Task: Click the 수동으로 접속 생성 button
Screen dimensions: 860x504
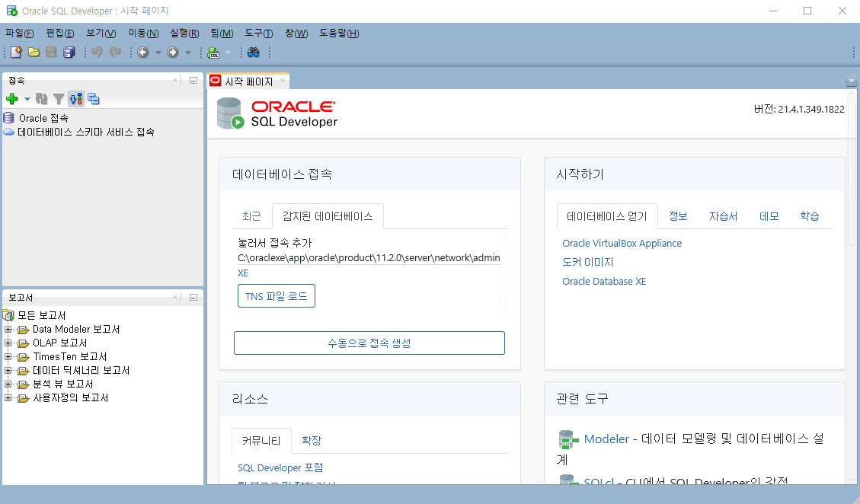Action: click(x=369, y=343)
